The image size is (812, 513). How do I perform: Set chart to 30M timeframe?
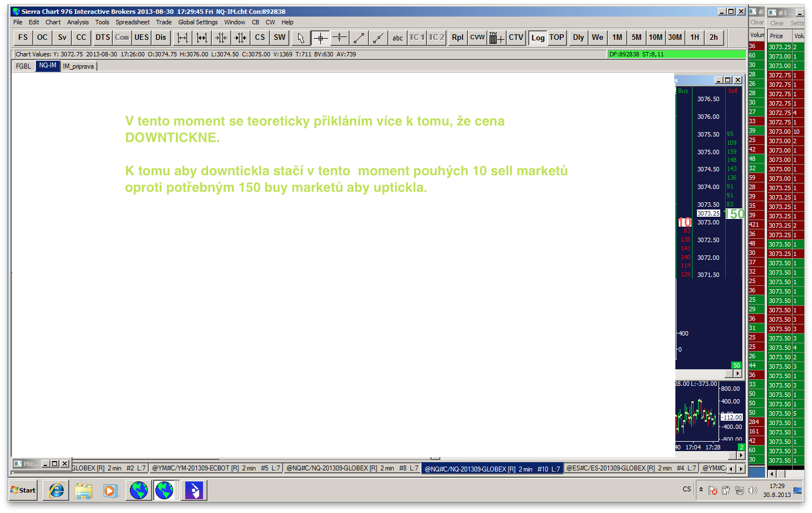coord(675,38)
